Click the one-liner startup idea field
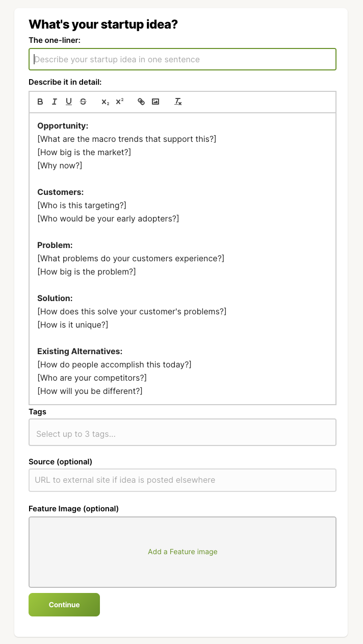 coord(183,59)
